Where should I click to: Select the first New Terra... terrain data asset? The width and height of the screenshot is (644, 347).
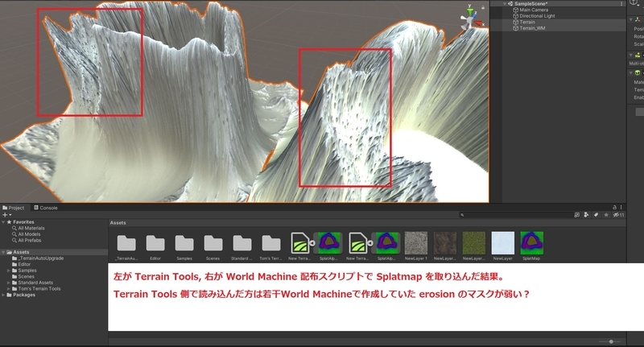(299, 243)
